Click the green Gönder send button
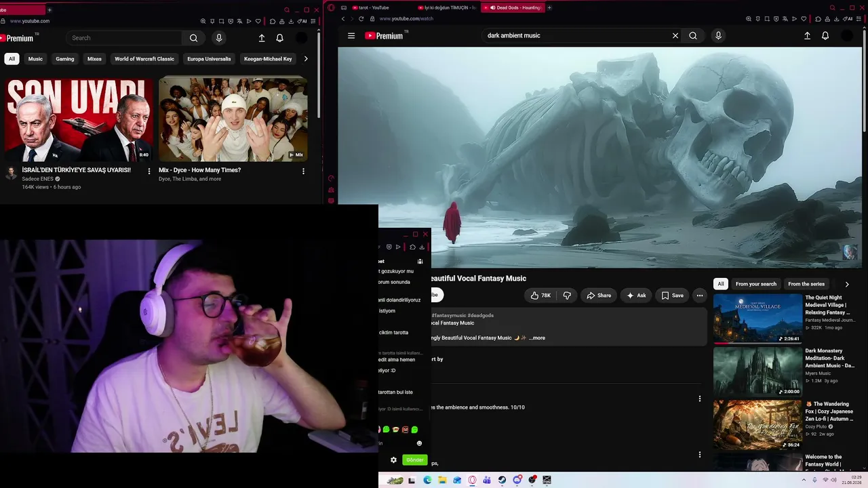 [x=415, y=460]
